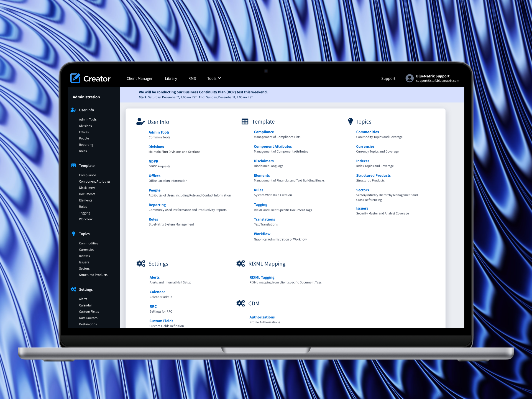532x399 pixels.
Task: Click the main Topics lightbulb icon
Action: click(350, 121)
